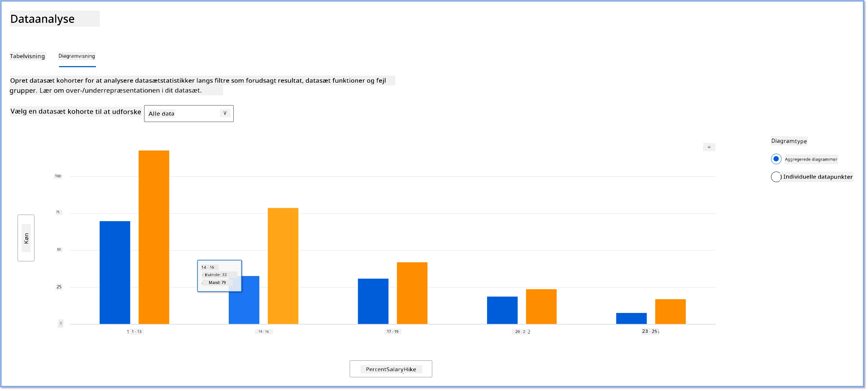868x391 pixels.
Task: Open the chart options icon above the plot
Action: pyautogui.click(x=708, y=147)
